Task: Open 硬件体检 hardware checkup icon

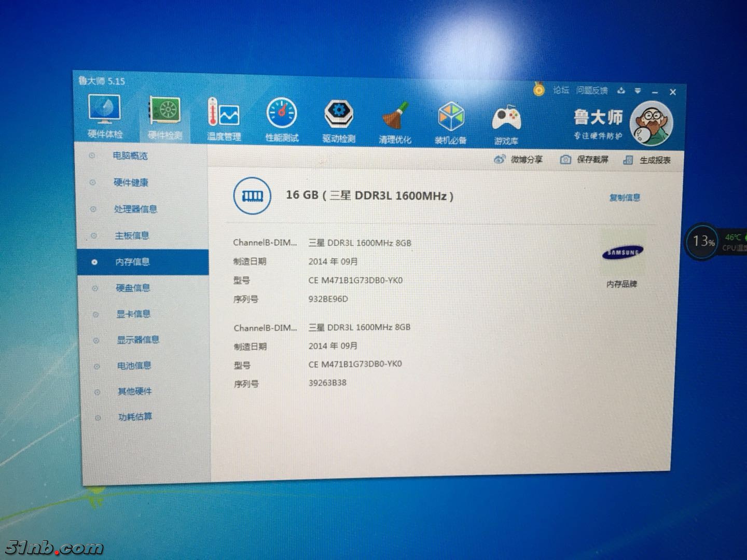Action: pyautogui.click(x=105, y=116)
